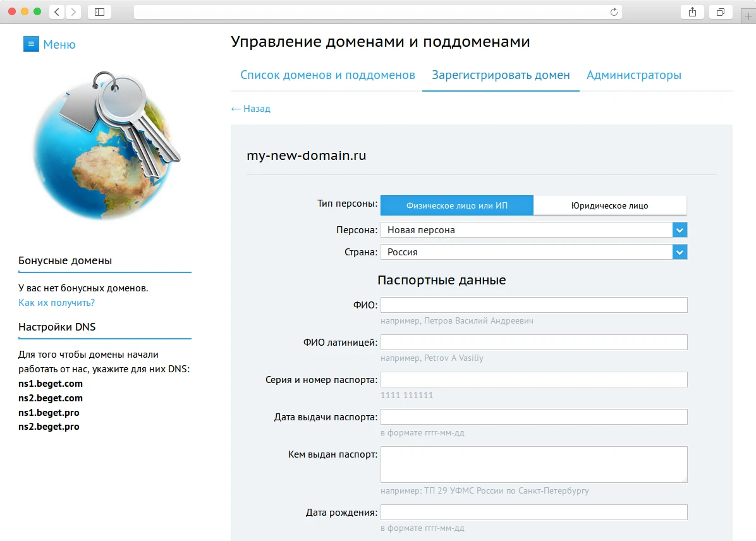Select Юридическое лицо person type
756x541 pixels.
[x=610, y=205]
